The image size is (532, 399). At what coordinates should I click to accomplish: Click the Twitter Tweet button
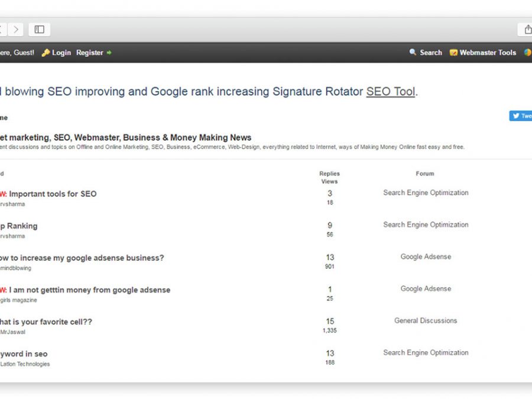coord(521,116)
